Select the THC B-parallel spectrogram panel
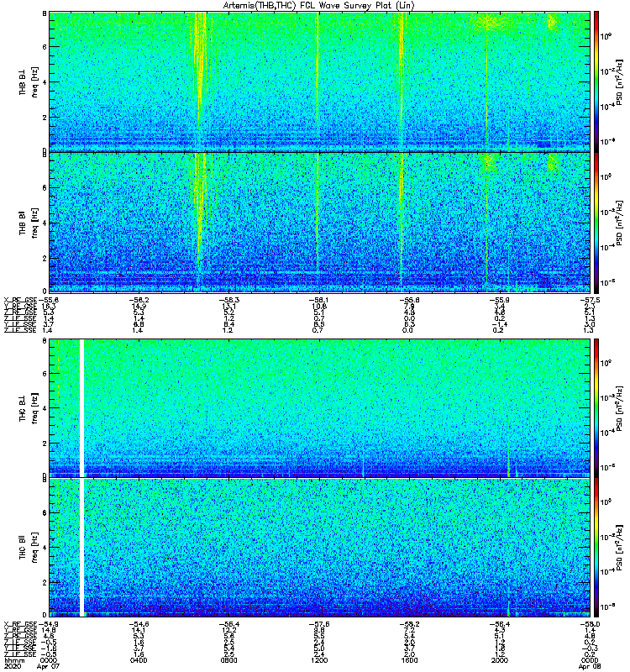This screenshot has height=672, width=630. [x=320, y=548]
